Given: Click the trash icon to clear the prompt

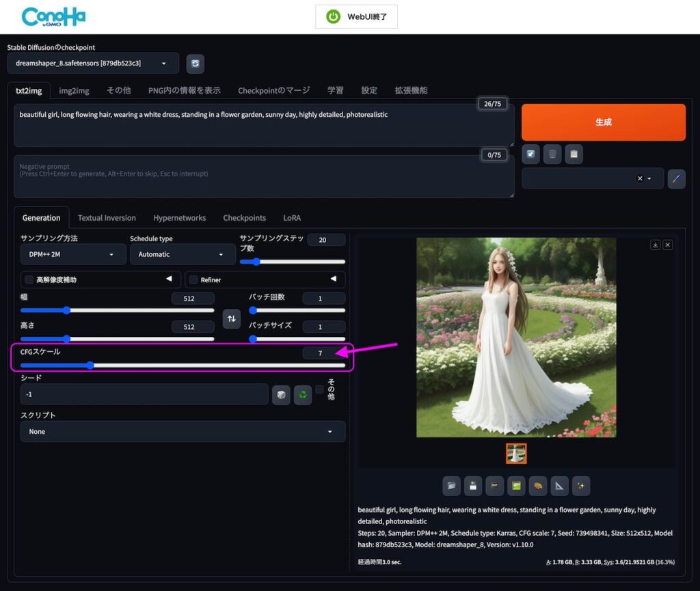Looking at the screenshot, I should click(552, 154).
